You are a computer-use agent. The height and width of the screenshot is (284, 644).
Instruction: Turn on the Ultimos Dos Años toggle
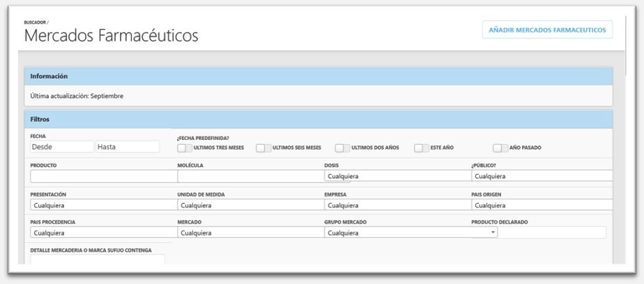342,148
